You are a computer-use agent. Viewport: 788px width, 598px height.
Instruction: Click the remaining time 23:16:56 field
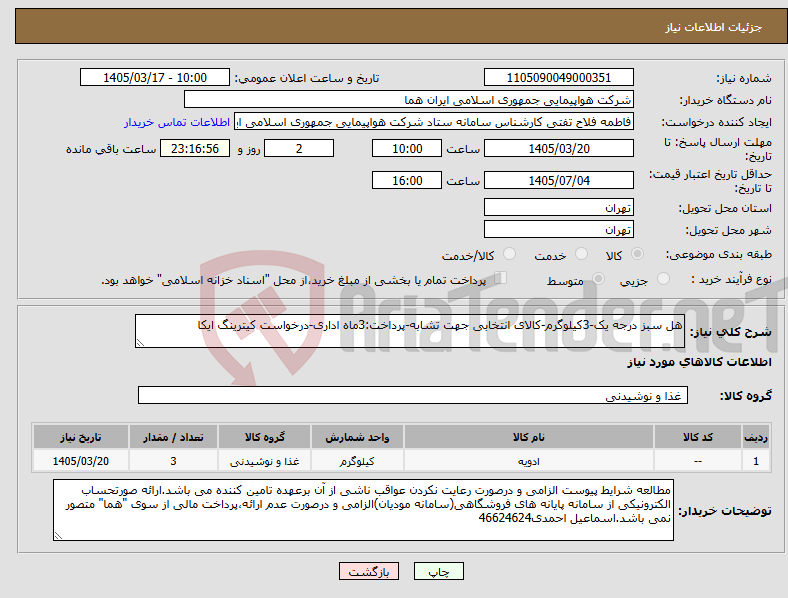click(195, 148)
